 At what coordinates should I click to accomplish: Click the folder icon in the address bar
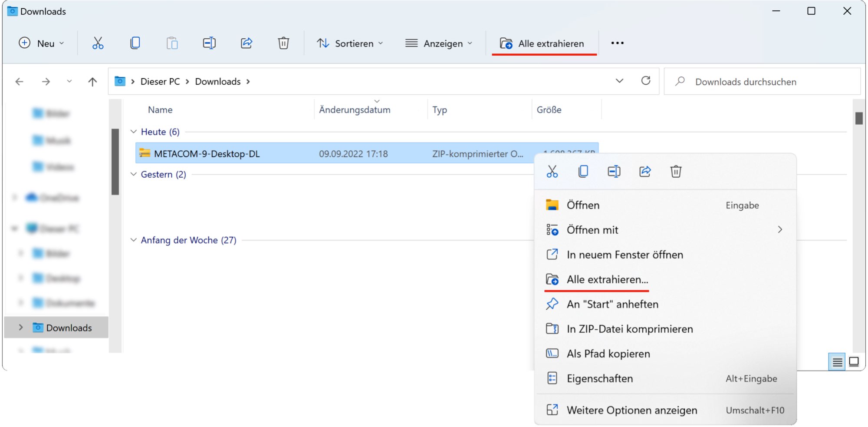click(x=120, y=81)
